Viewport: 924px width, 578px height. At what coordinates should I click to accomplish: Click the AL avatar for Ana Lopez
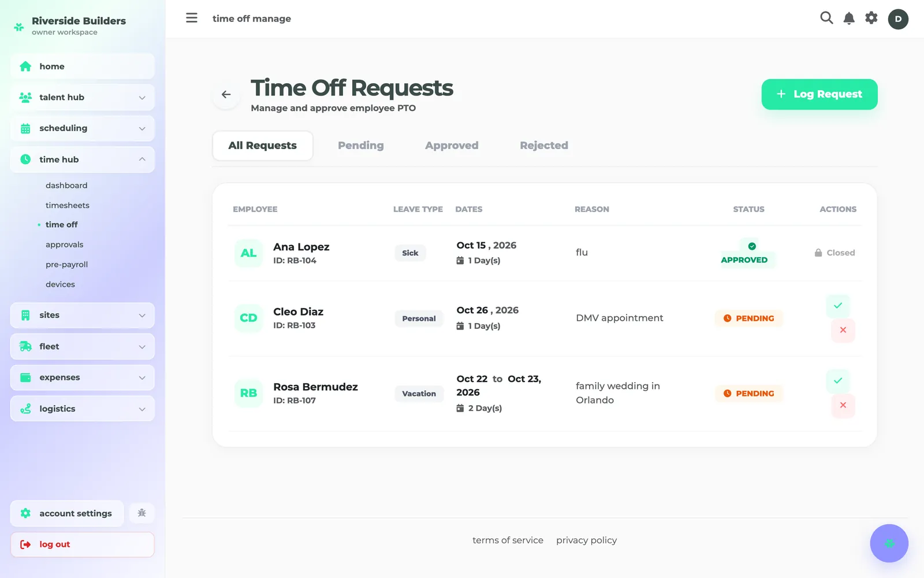tap(248, 253)
